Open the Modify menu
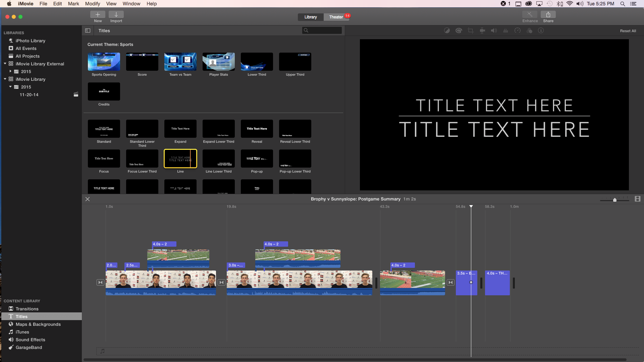 (93, 4)
